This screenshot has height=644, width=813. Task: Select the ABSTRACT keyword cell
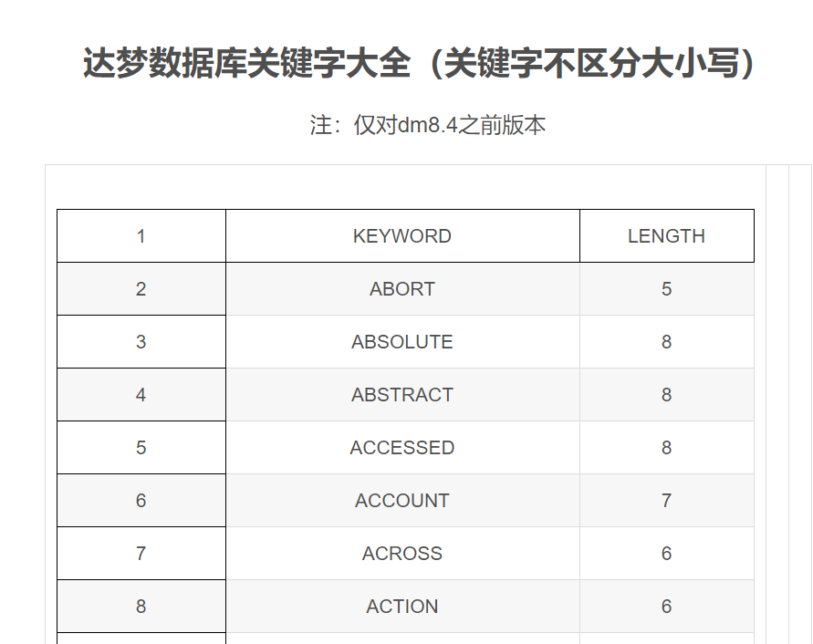(x=402, y=395)
